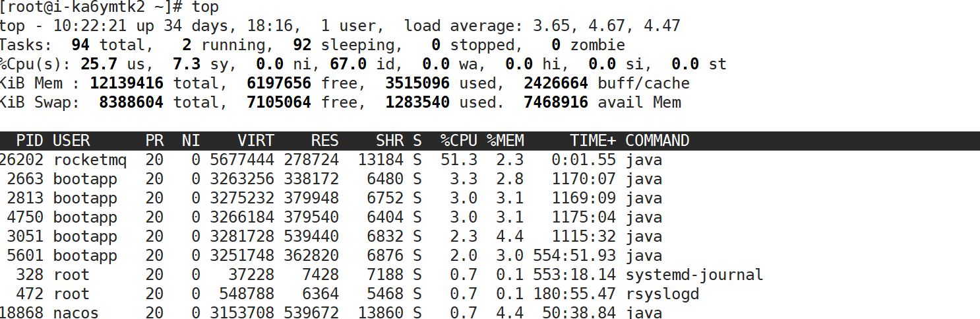Click the swap free value 7105064
The width and height of the screenshot is (980, 319).
tap(279, 102)
